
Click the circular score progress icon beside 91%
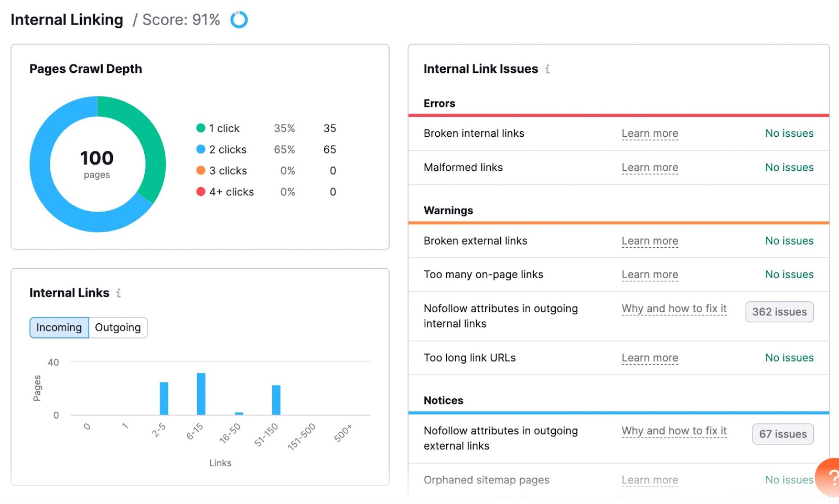239,19
